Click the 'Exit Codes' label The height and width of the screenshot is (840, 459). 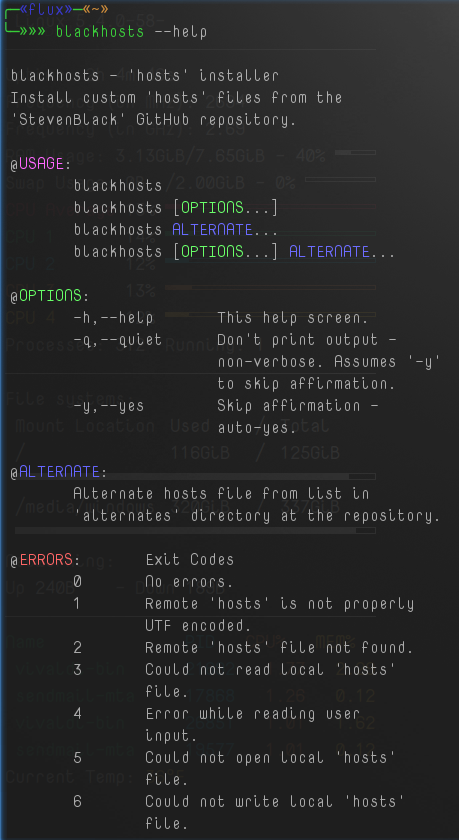coord(190,560)
